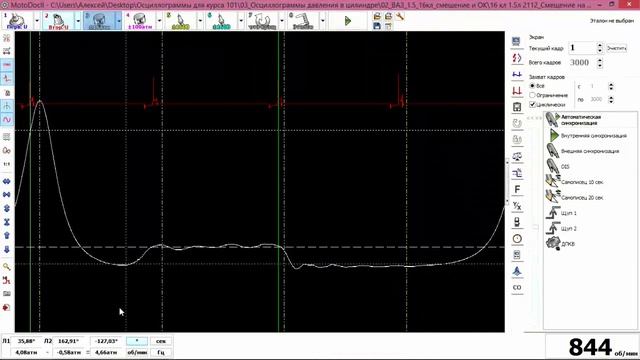Choose 'Внешняя синхронизация' menu entry

pos(591,151)
